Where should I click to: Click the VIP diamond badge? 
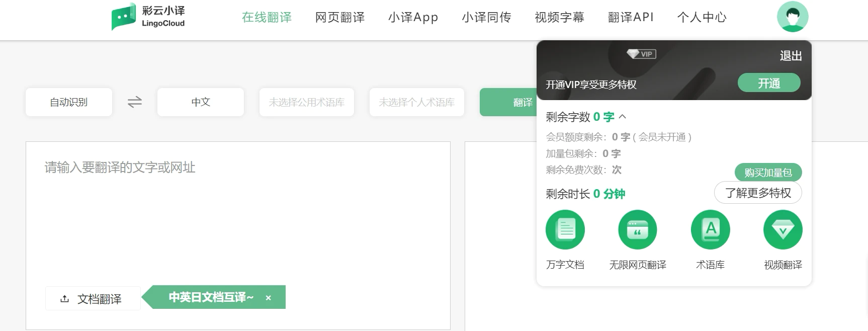coord(641,54)
